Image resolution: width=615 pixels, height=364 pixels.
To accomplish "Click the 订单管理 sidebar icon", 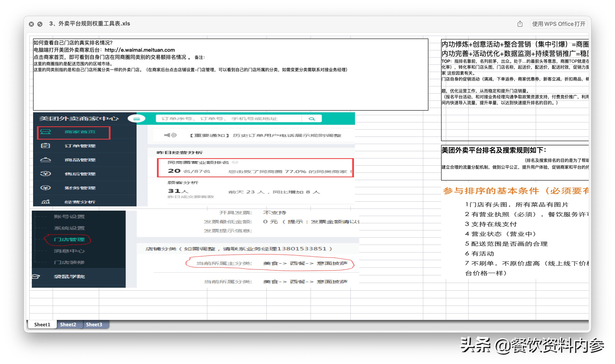I will [45, 146].
